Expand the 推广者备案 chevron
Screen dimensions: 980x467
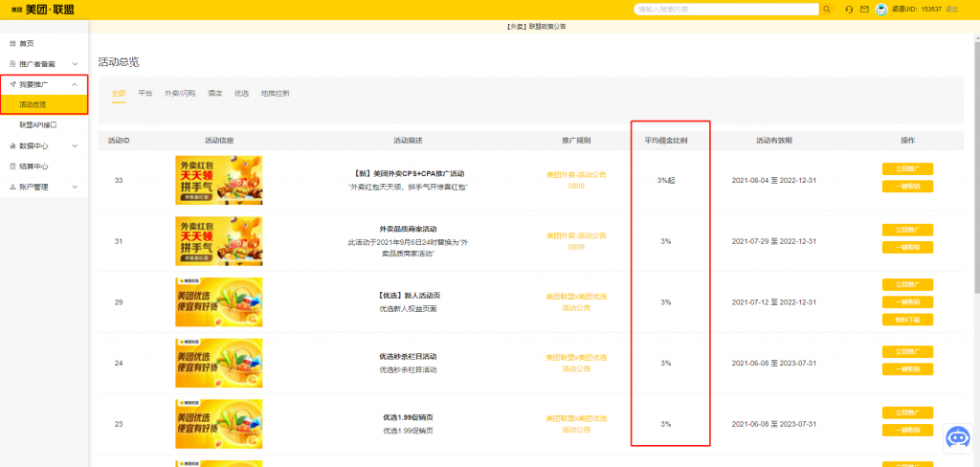click(x=75, y=64)
